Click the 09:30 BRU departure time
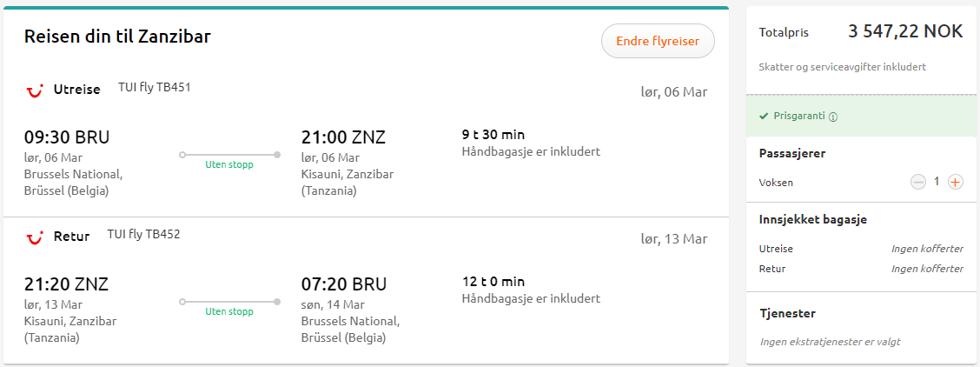 coord(67,137)
